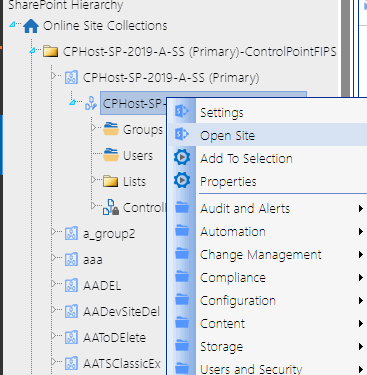Viewport: 367px width, 375px height.
Task: Select the Groups tree item
Action: pos(143,129)
